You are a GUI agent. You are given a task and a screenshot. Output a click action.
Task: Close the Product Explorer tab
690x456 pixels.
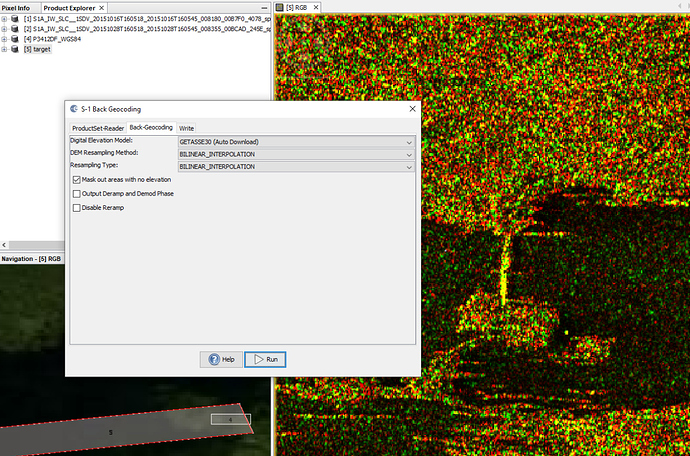[x=102, y=8]
